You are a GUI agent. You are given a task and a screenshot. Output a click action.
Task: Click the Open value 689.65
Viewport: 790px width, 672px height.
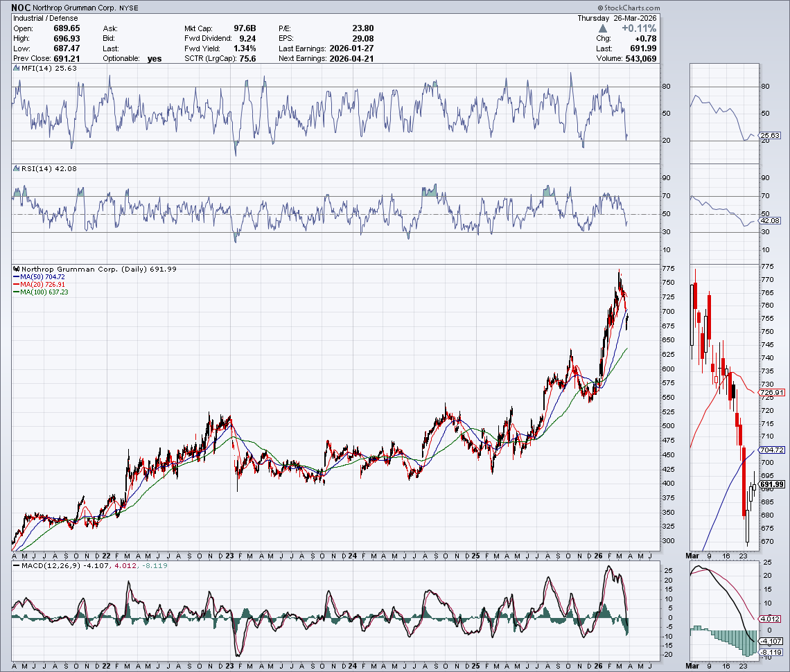[67, 28]
